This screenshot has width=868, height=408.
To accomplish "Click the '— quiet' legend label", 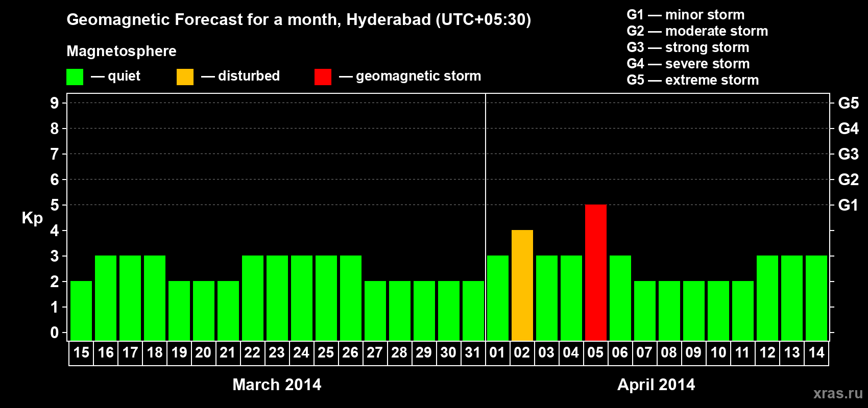I will coord(115,76).
